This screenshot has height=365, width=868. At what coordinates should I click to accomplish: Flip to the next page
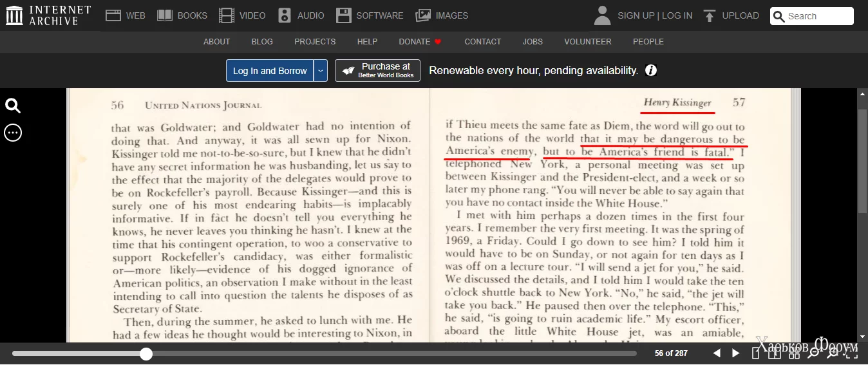click(736, 353)
